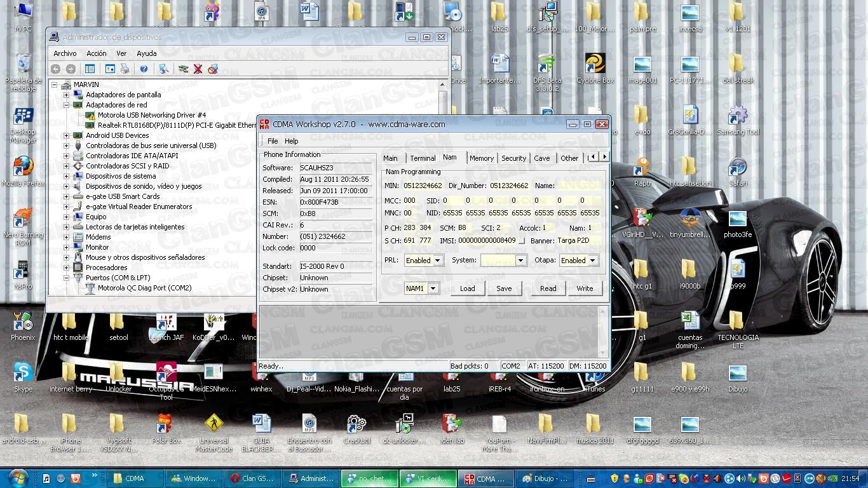This screenshot has height=488, width=868.
Task: Open DFS Beta desktop shortcut
Action: point(547,72)
